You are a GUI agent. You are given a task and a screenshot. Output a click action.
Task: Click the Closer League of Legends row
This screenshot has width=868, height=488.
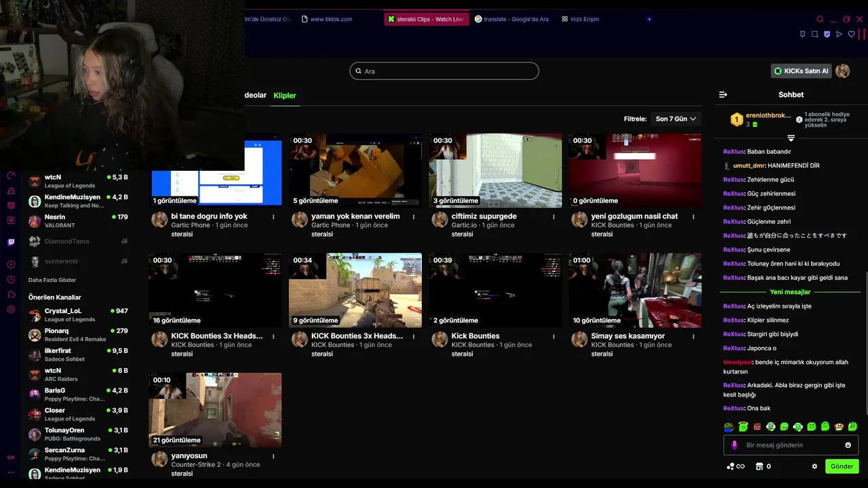[x=78, y=414]
